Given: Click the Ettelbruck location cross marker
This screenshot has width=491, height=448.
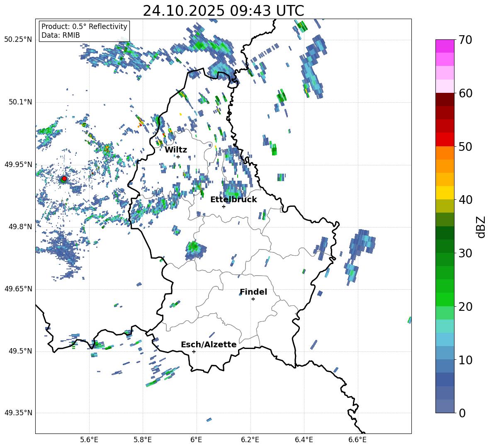Looking at the screenshot, I should [224, 206].
